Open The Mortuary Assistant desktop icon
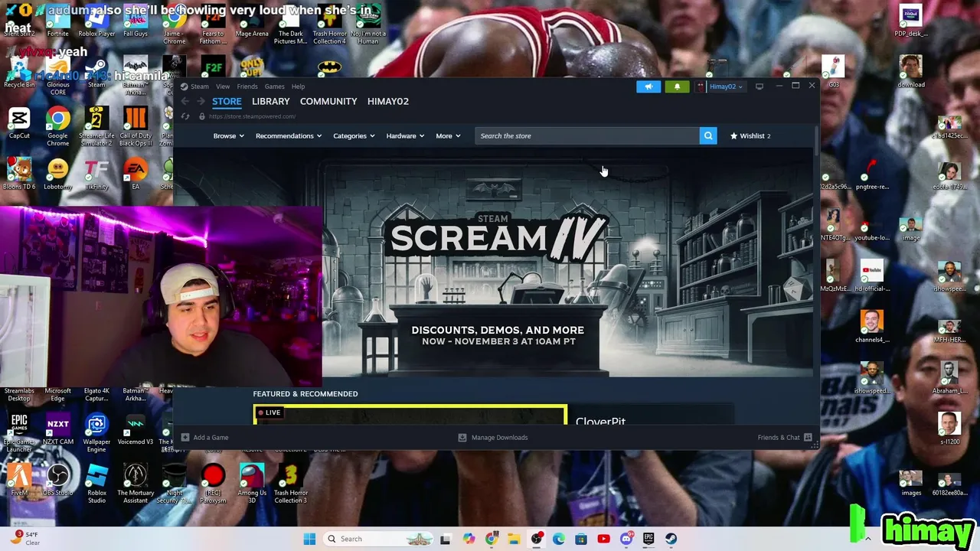The height and width of the screenshot is (551, 980). (x=136, y=484)
